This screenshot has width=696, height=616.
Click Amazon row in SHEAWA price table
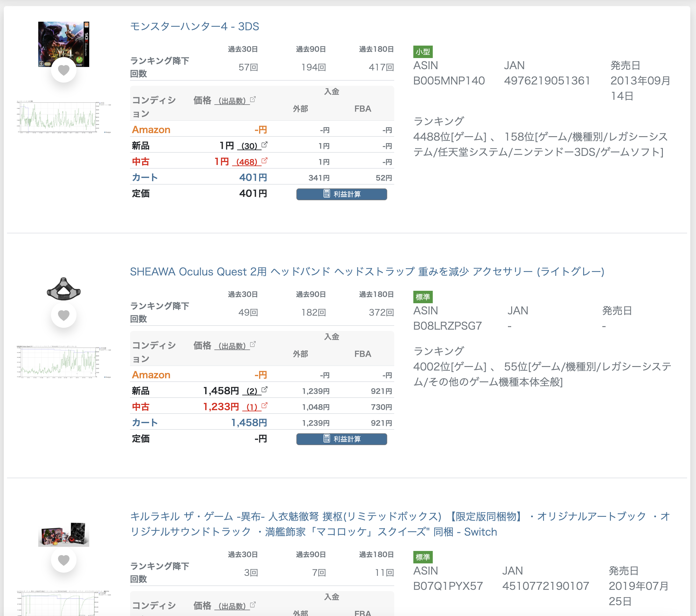(262, 375)
